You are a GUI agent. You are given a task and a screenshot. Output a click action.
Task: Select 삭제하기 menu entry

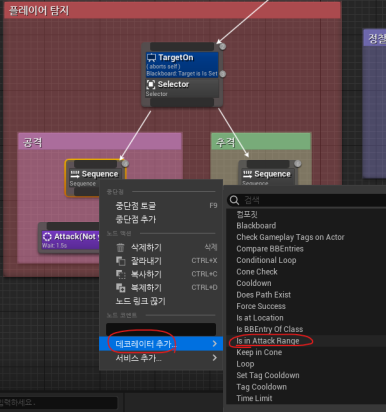click(x=161, y=247)
